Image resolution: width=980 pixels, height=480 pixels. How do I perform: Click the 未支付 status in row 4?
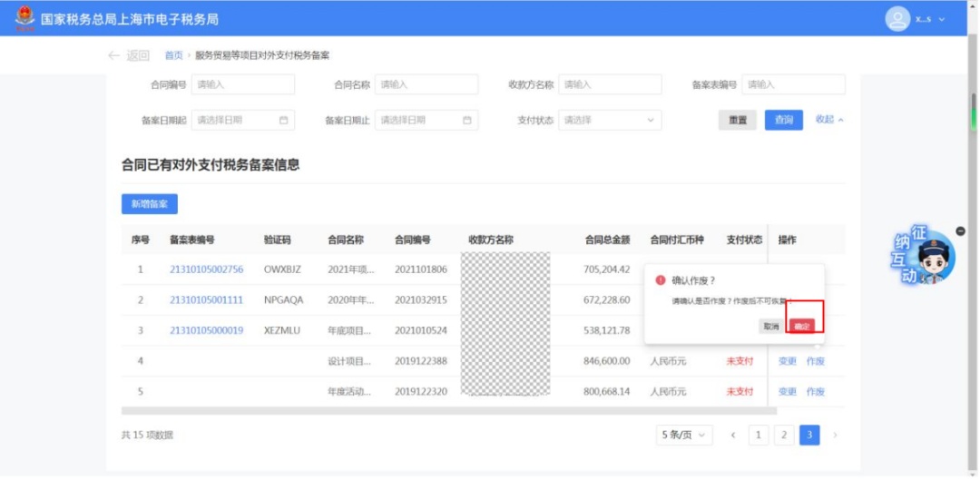click(x=740, y=360)
